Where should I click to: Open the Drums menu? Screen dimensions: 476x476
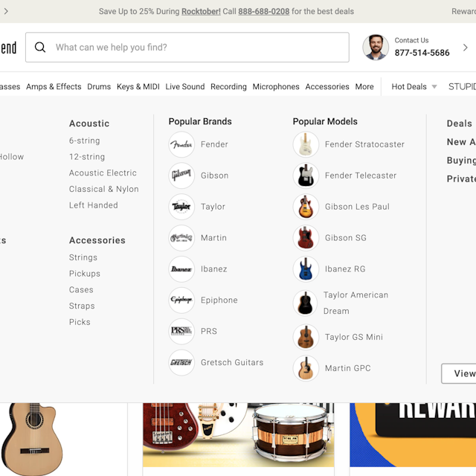pyautogui.click(x=99, y=86)
